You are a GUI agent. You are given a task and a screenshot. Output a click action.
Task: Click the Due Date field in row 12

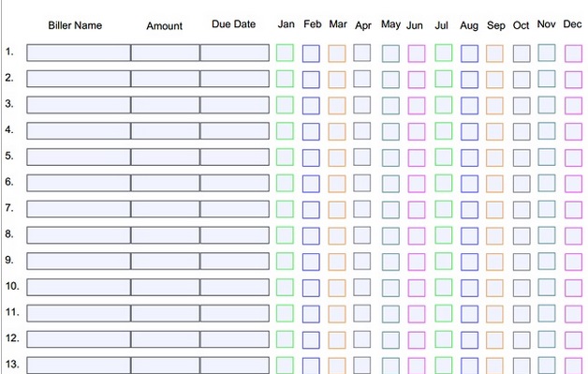click(234, 339)
